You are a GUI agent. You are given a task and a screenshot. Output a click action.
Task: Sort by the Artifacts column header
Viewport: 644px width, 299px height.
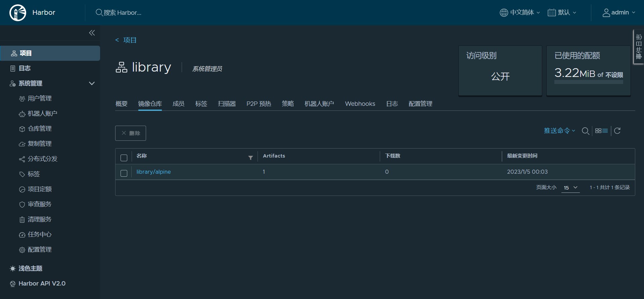click(274, 156)
